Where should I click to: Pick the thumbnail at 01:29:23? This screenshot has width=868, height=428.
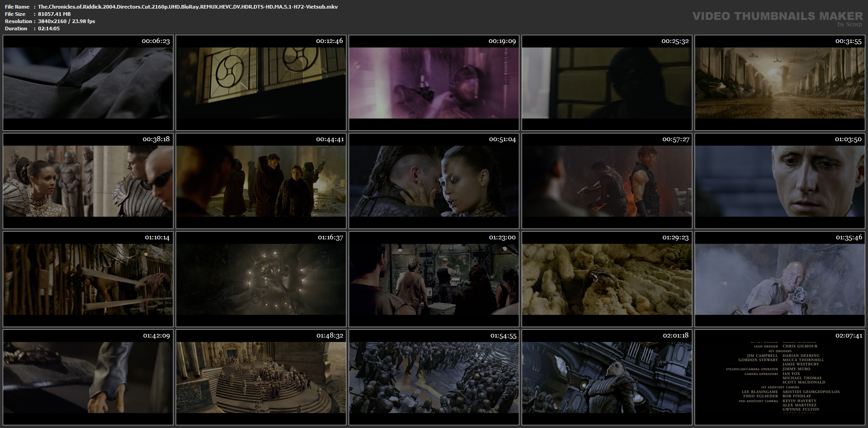pyautogui.click(x=607, y=279)
